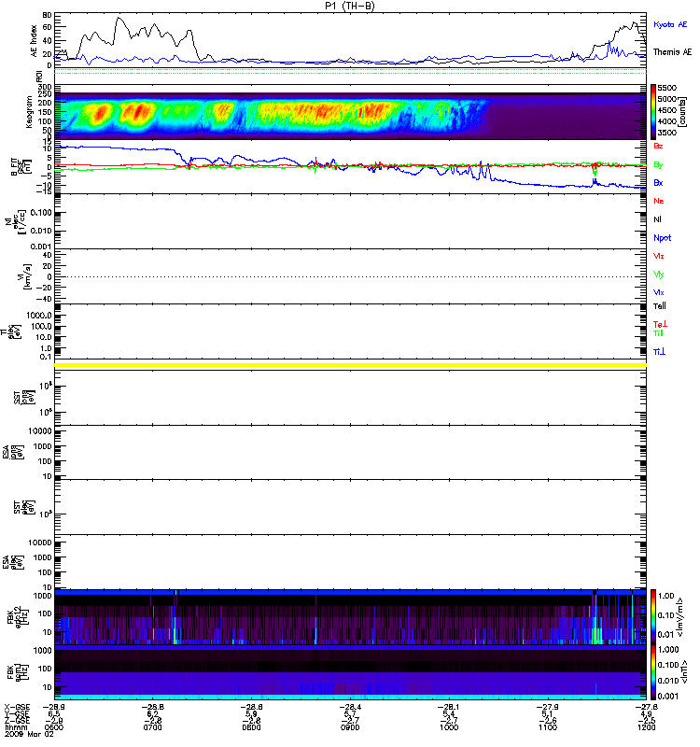Click the FBK edc12 color bar (mV/m)
The height and width of the screenshot is (747, 700).
[653, 616]
